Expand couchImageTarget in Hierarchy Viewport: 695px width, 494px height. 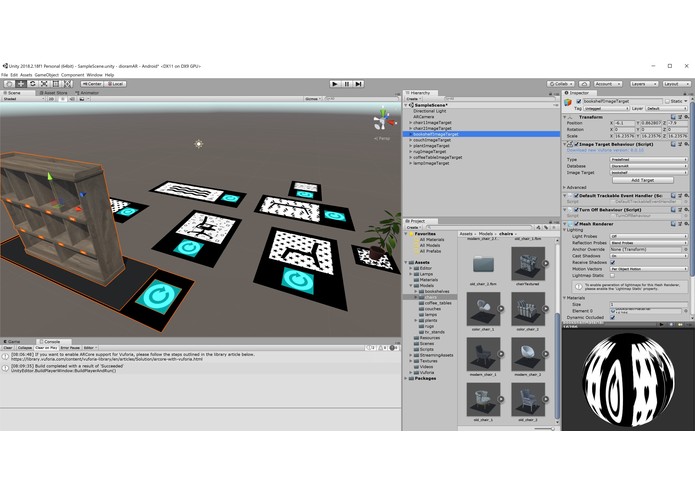point(410,140)
